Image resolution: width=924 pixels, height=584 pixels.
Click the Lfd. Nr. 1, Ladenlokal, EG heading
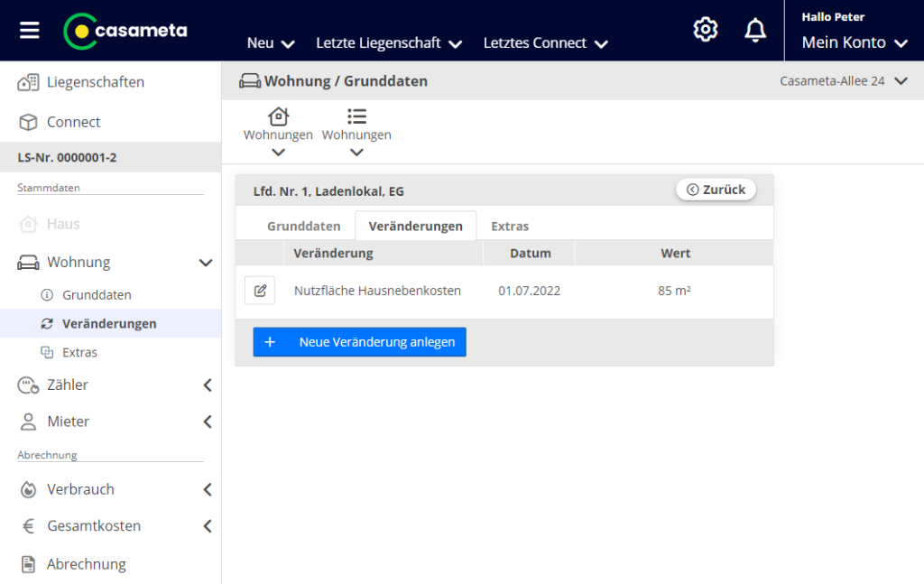coord(328,191)
